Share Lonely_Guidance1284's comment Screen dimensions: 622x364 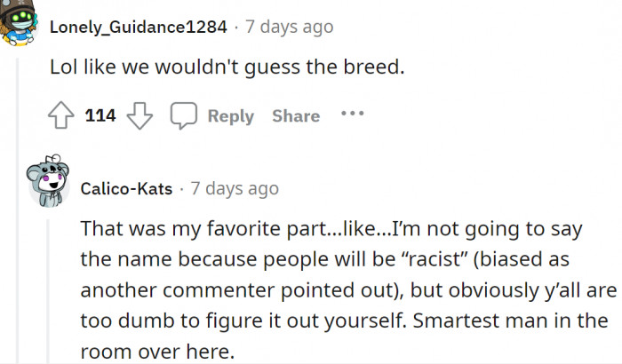tap(296, 116)
